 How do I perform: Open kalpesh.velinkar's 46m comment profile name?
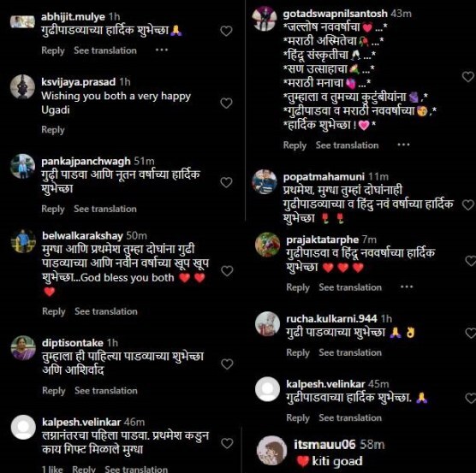pyautogui.click(x=81, y=422)
